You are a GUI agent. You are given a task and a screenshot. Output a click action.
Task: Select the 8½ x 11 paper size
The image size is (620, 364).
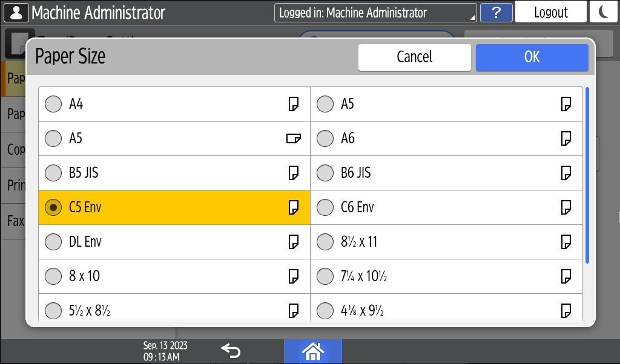[326, 242]
